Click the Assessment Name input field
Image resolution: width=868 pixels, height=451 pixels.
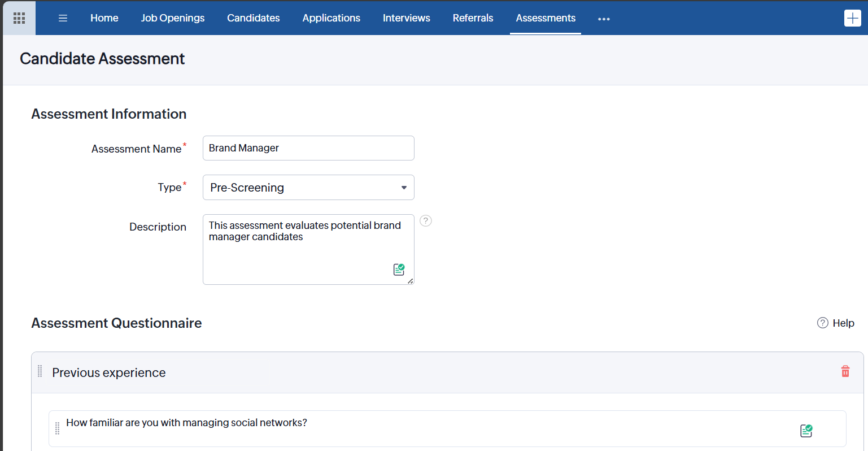pyautogui.click(x=308, y=148)
